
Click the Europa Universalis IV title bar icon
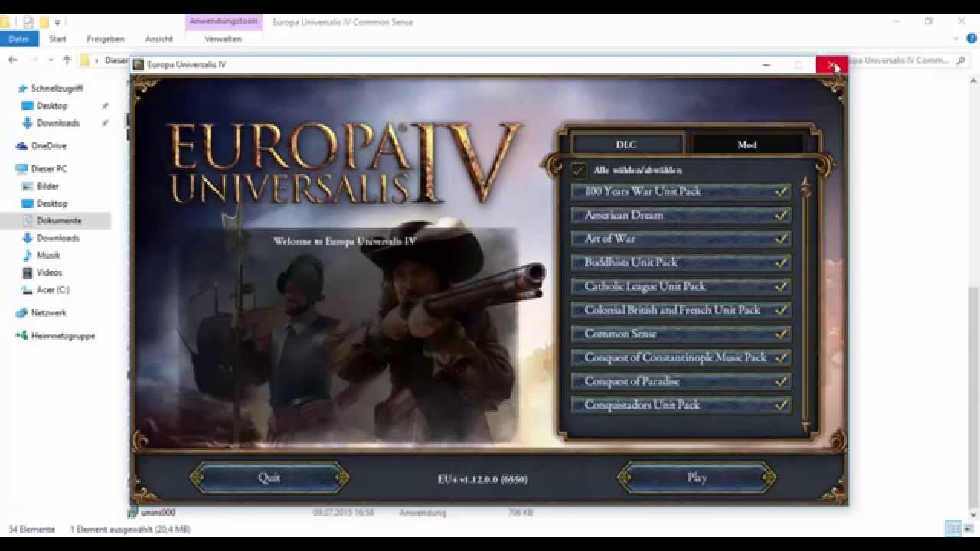[x=139, y=65]
